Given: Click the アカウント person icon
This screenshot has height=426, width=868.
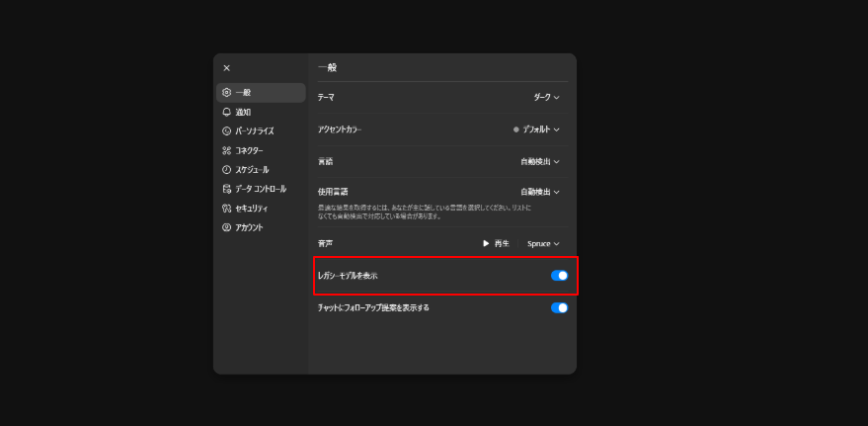Looking at the screenshot, I should coord(226,227).
